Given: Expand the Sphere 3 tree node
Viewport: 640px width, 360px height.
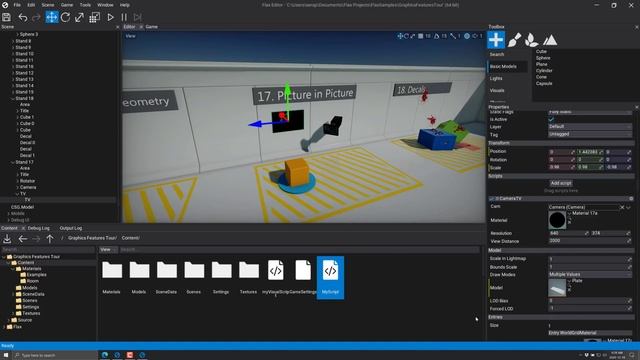Looking at the screenshot, I should [x=17, y=34].
